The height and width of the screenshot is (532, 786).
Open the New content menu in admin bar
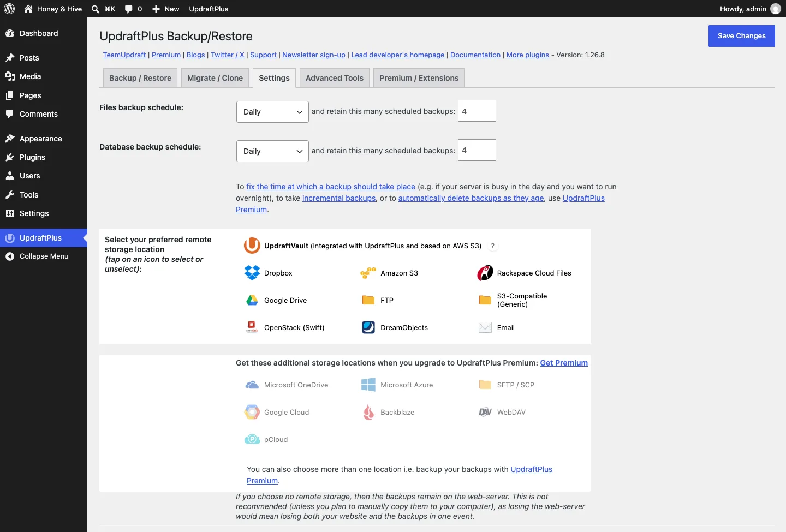point(166,9)
